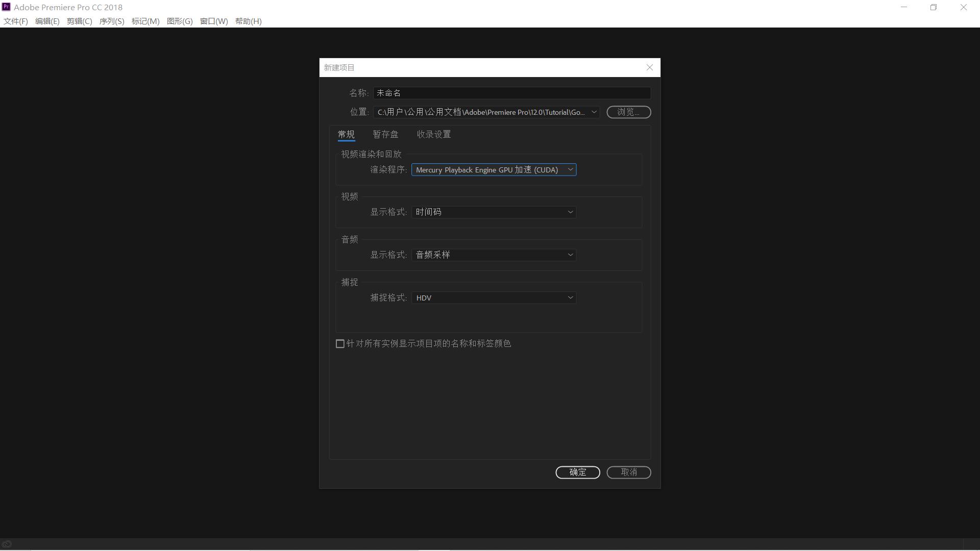Image resolution: width=980 pixels, height=551 pixels.
Task: Click the 确定 button
Action: coord(577,472)
